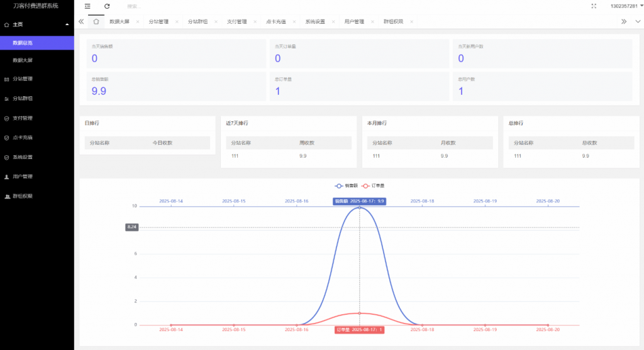Image resolution: width=644 pixels, height=350 pixels.
Task: Close the 支付管理 tab
Action: tap(255, 22)
